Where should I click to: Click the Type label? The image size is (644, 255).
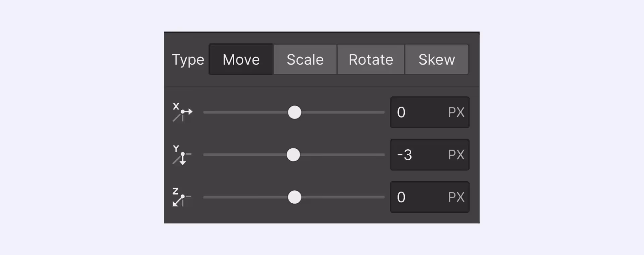point(188,60)
